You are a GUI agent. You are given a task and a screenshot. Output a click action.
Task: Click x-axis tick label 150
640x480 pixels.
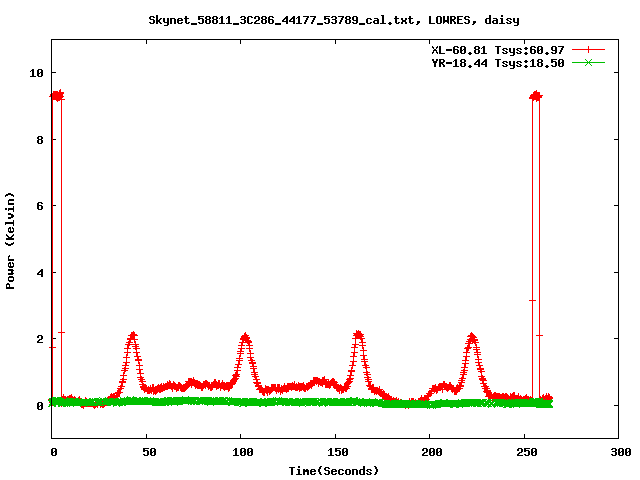[x=338, y=452]
